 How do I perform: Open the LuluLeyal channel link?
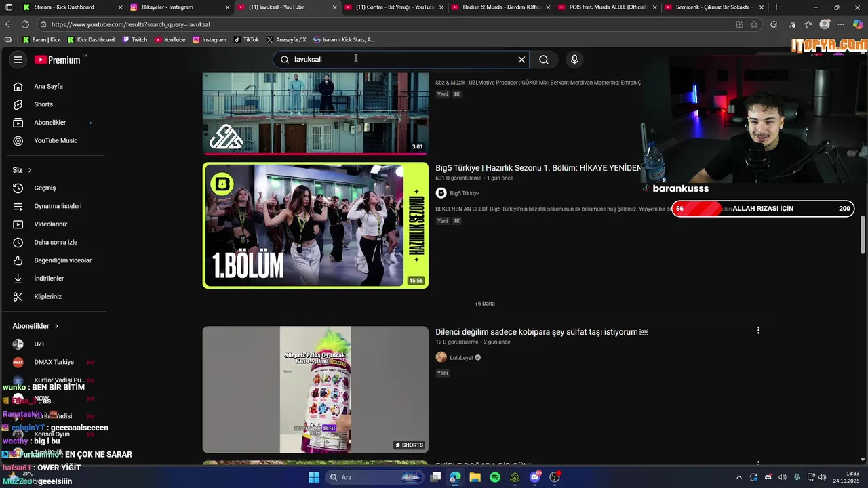click(461, 357)
